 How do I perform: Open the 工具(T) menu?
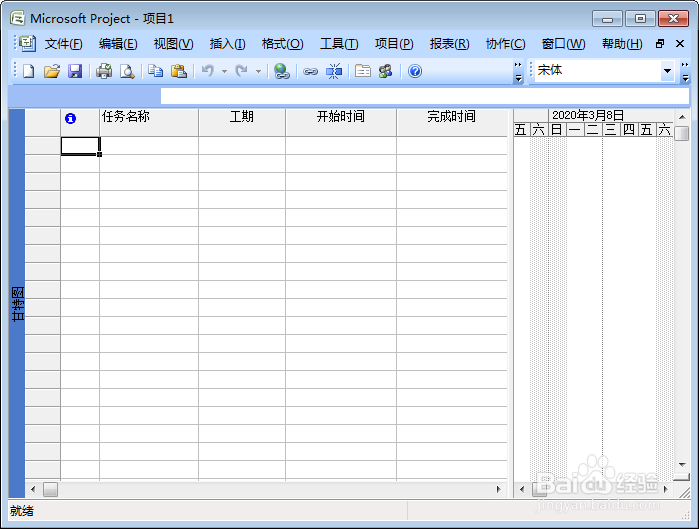click(339, 44)
